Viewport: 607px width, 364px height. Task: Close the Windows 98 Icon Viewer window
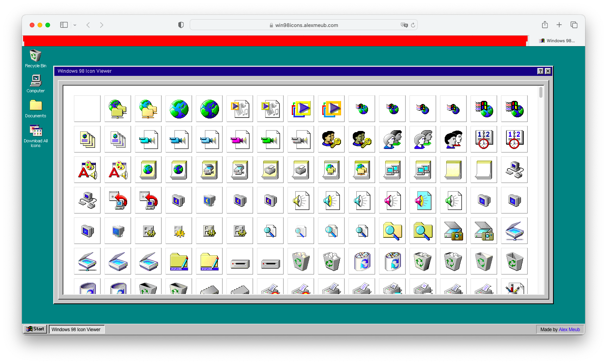click(x=548, y=71)
